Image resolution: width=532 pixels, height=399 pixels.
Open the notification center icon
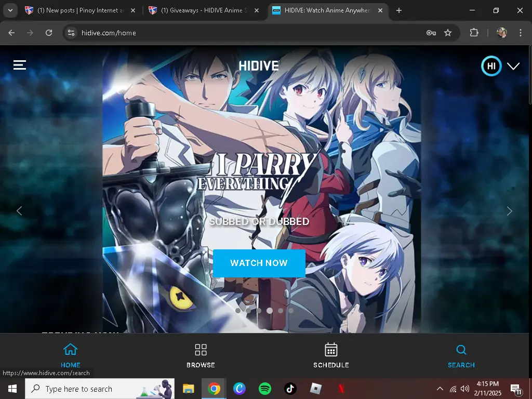[516, 389]
